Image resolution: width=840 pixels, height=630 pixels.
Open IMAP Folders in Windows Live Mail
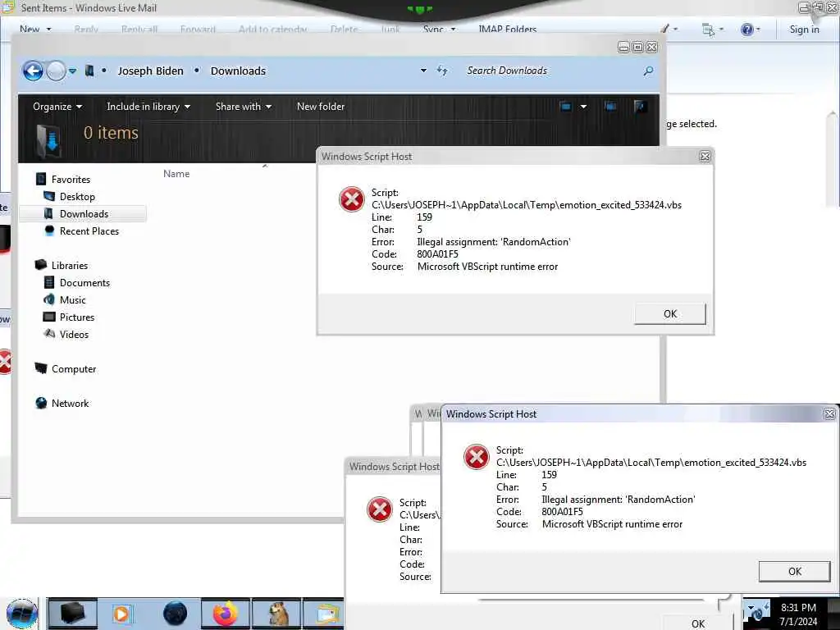tap(507, 29)
